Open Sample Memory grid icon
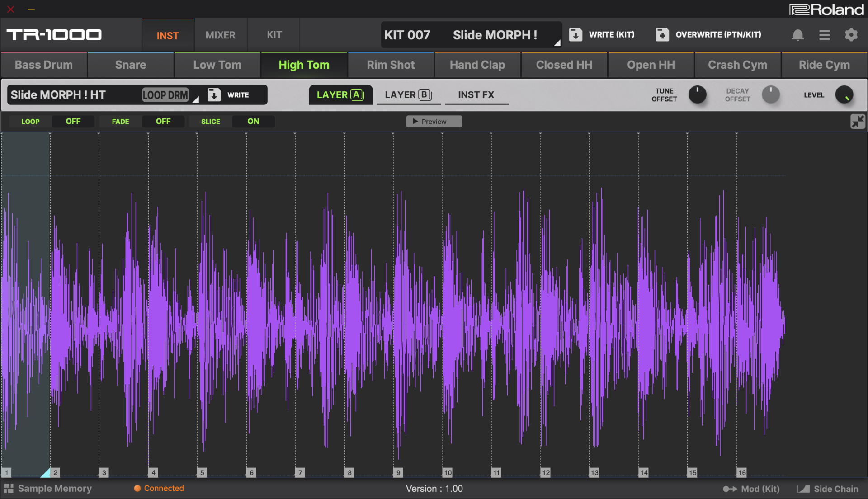 (x=9, y=489)
